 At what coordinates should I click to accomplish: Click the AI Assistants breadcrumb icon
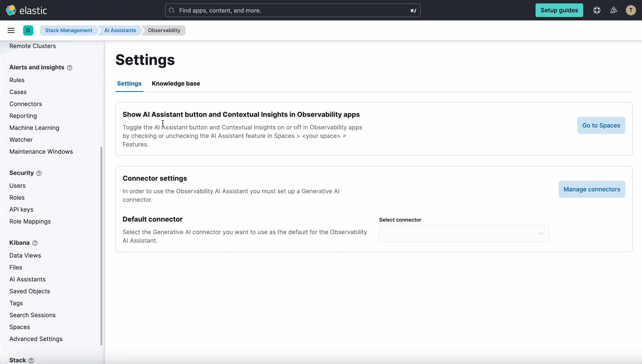coord(119,30)
